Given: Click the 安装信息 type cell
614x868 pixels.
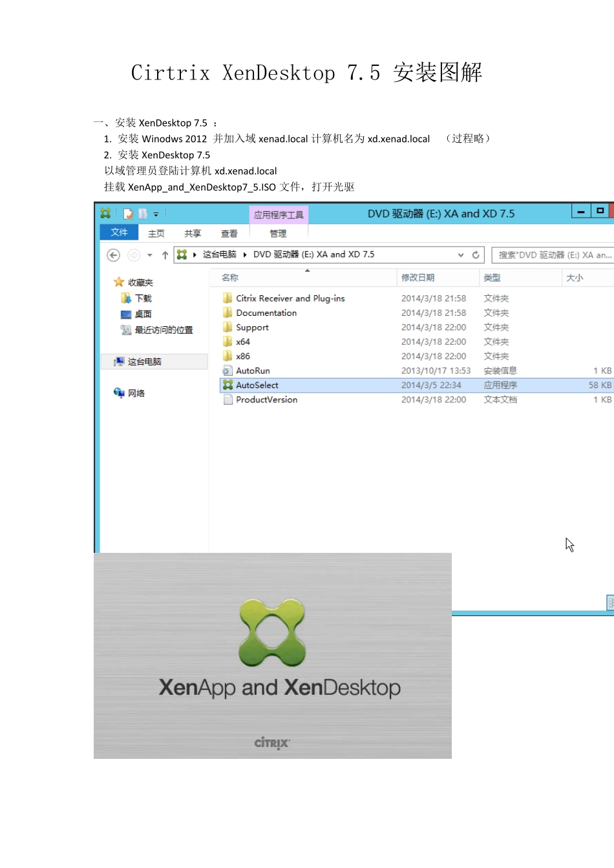Looking at the screenshot, I should tap(500, 371).
